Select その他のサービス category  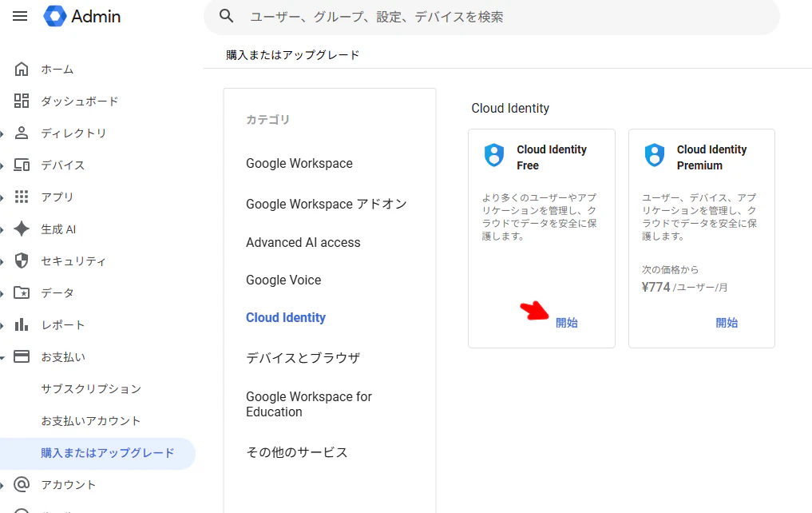coord(297,451)
